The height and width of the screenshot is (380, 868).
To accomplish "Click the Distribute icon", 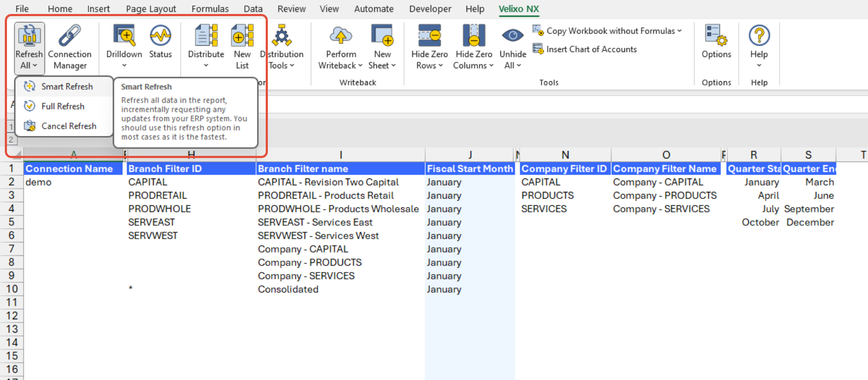I will (x=206, y=35).
